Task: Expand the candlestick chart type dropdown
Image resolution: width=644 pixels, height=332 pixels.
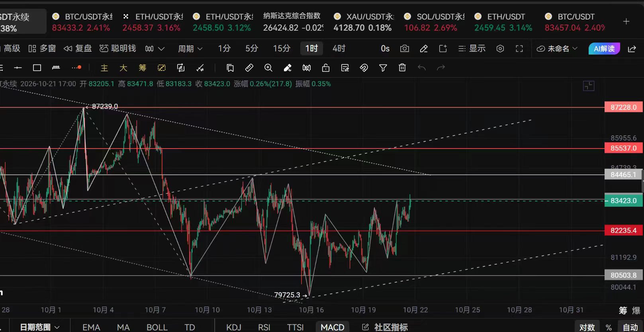Action: pyautogui.click(x=155, y=49)
